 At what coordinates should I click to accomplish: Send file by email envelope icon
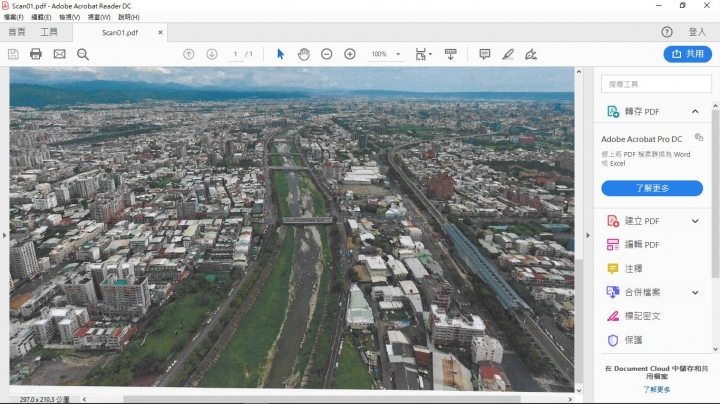[59, 54]
